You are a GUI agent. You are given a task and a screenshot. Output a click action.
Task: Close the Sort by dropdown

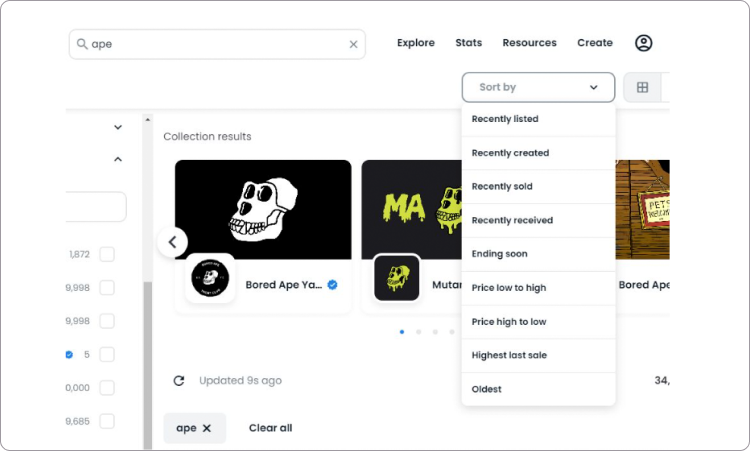pyautogui.click(x=538, y=87)
